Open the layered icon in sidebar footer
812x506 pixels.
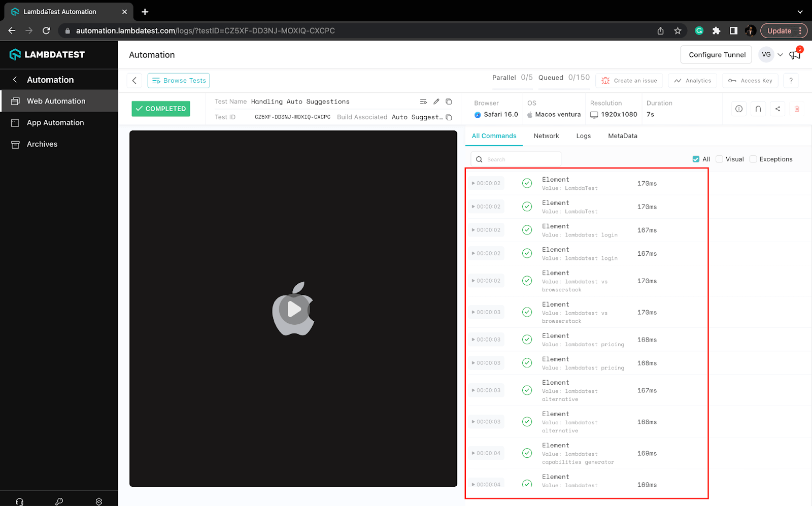coord(98,501)
